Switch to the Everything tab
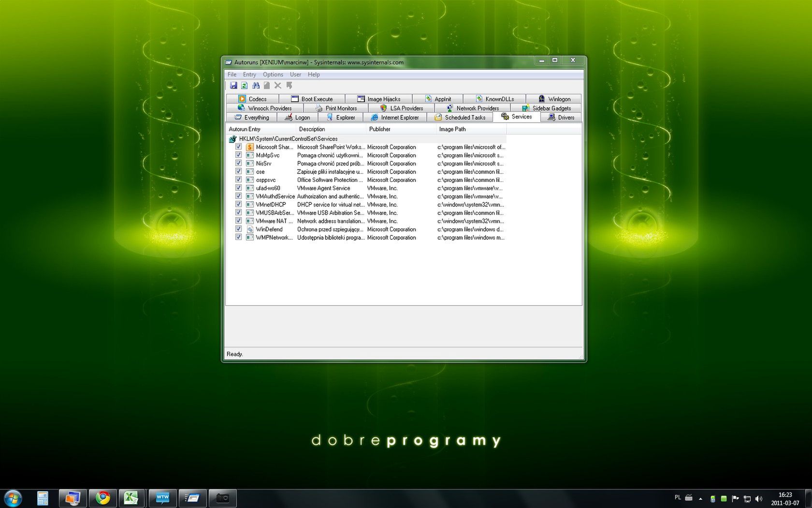 click(x=251, y=117)
